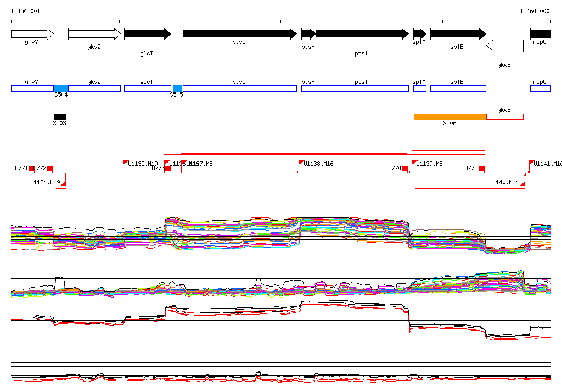This screenshot has width=562, height=392.
Task: Click the splB black gene arrow
Action: point(458,34)
